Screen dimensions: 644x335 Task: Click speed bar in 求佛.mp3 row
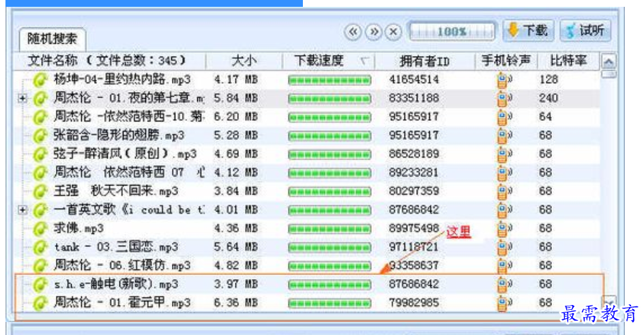point(330,229)
